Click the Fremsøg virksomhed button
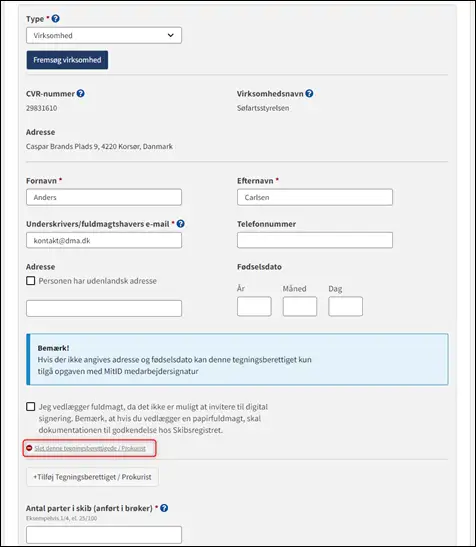The image size is (476, 547). pos(67,60)
